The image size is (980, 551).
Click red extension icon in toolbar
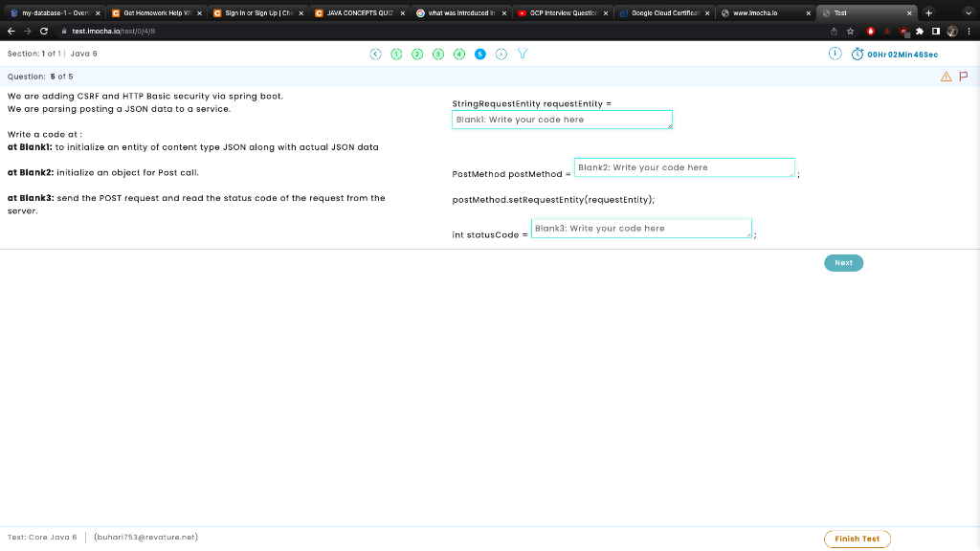pos(871,32)
